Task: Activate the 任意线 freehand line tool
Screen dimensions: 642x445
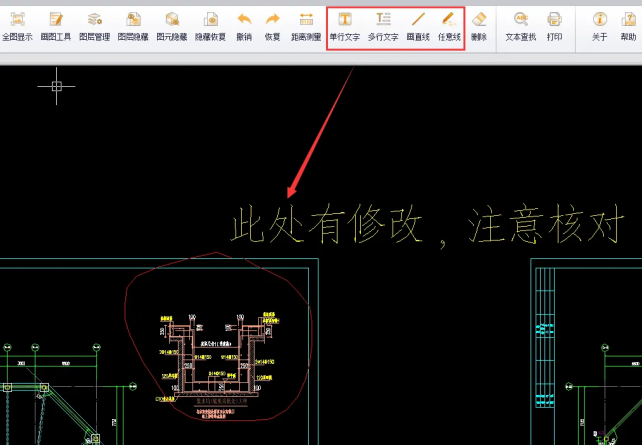Action: click(x=449, y=25)
